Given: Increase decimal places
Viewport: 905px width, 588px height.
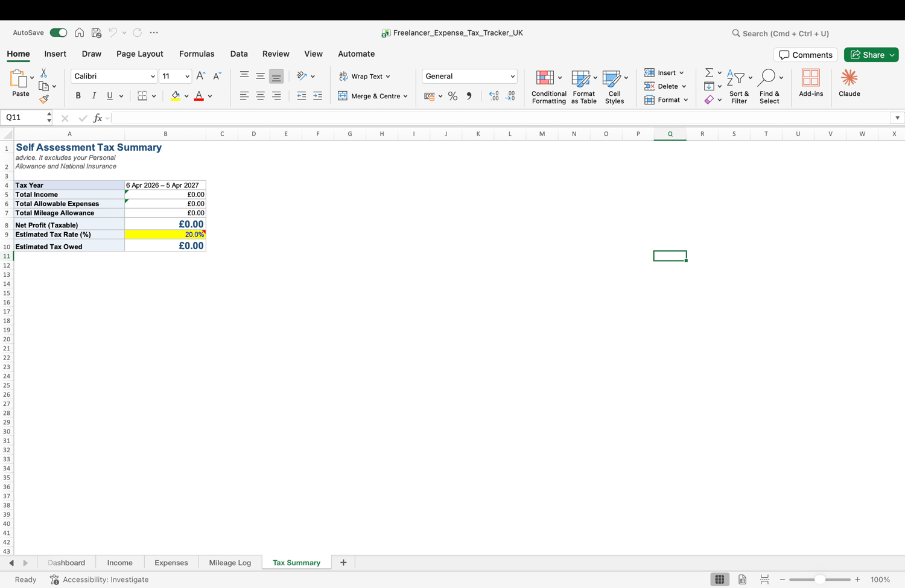Looking at the screenshot, I should click(x=494, y=96).
